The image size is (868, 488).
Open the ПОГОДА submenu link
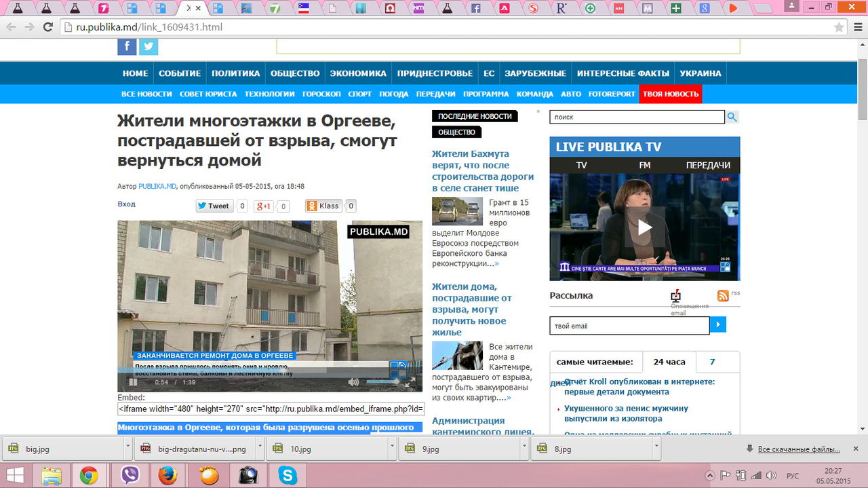pyautogui.click(x=393, y=94)
